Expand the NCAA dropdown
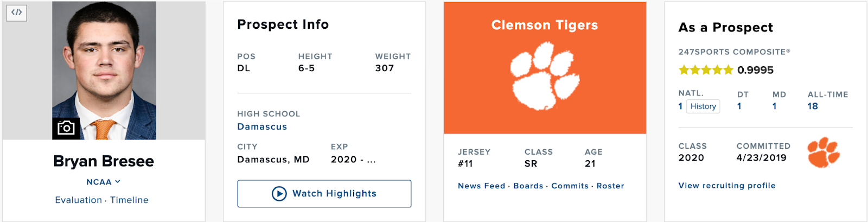868x222 pixels. click(x=103, y=182)
